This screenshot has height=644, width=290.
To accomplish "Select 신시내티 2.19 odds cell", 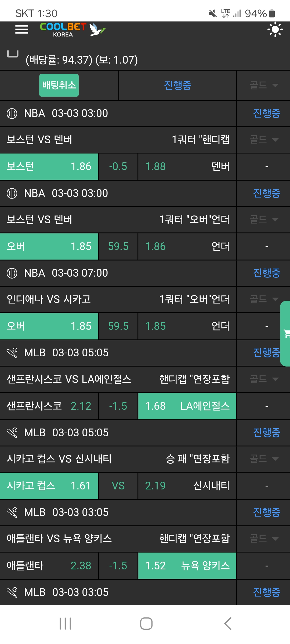I will 187,486.
